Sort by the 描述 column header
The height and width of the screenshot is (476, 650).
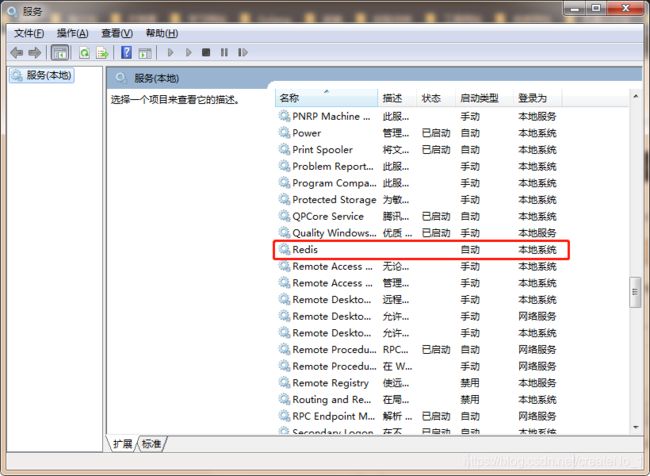[x=398, y=98]
